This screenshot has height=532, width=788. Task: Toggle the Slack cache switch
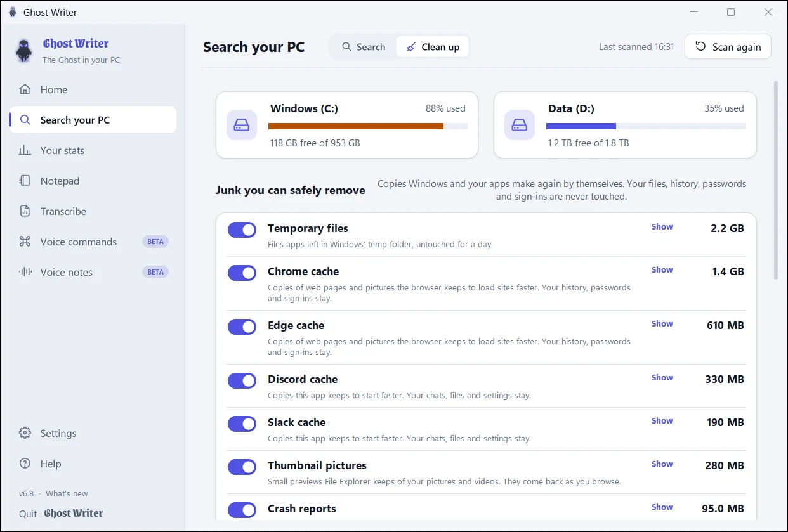point(242,424)
